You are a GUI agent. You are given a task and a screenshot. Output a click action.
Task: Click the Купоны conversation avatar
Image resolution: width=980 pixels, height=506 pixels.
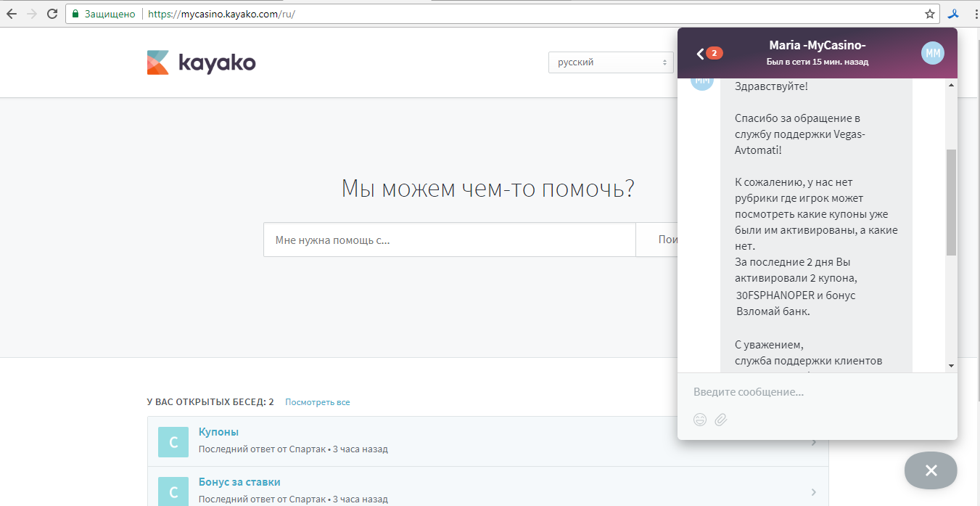[x=173, y=441]
